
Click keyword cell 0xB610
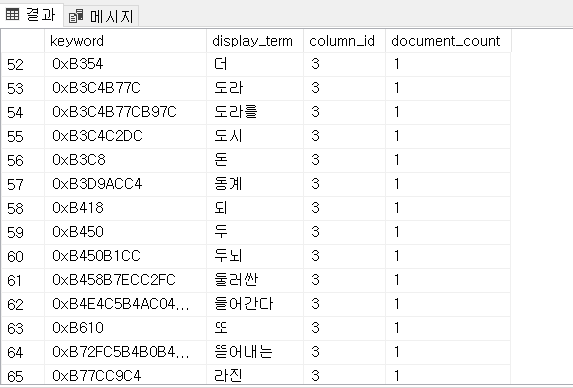click(125, 328)
